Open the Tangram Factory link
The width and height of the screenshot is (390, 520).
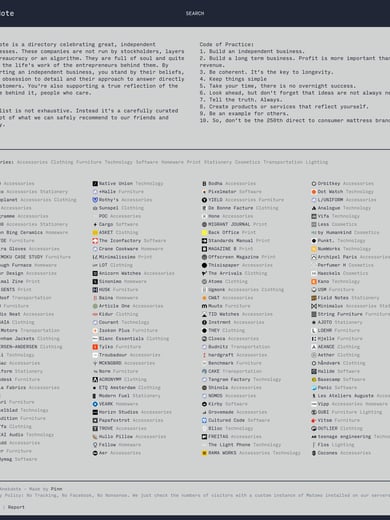click(x=229, y=379)
